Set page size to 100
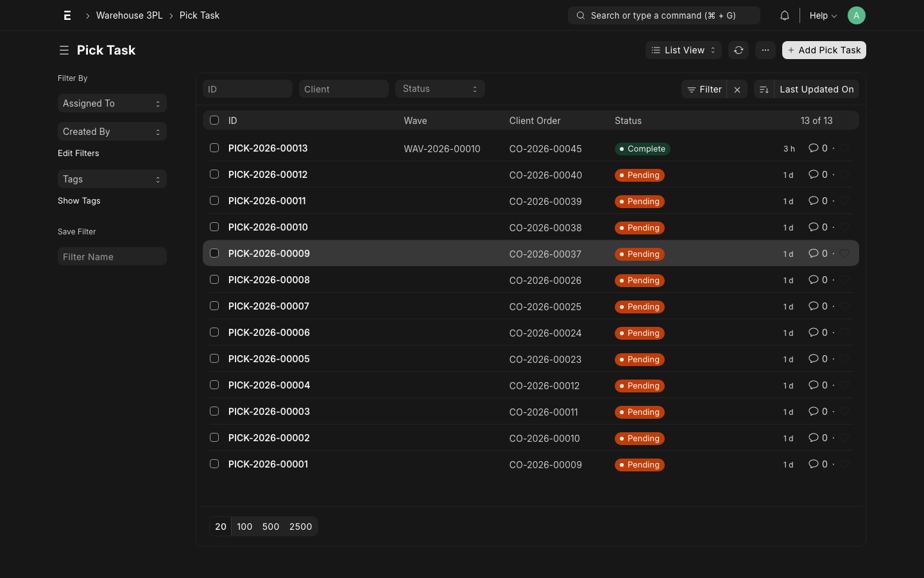Viewport: 924px width, 578px height. [x=244, y=526]
